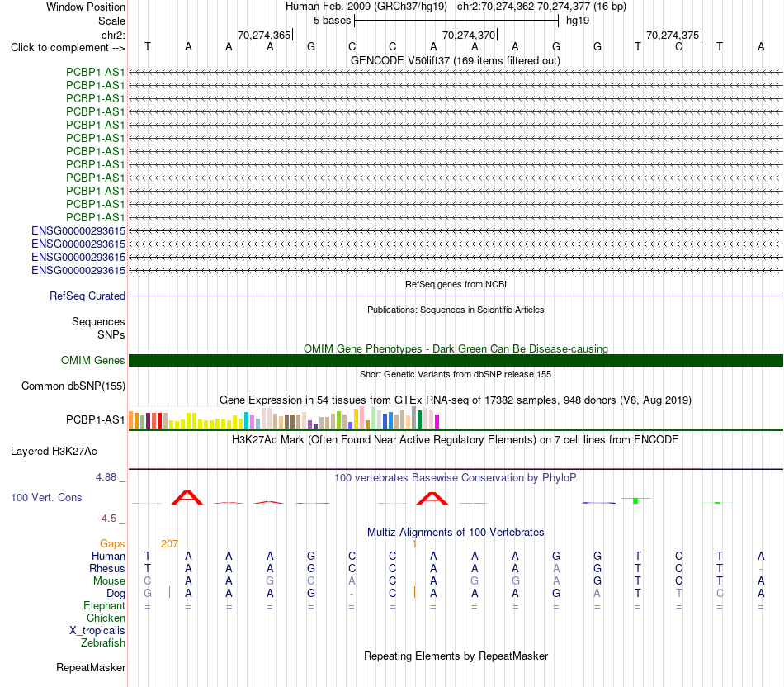Screen dimensions: 784x687
Task: Select the Zebrafish alignment row label
Action: (103, 643)
